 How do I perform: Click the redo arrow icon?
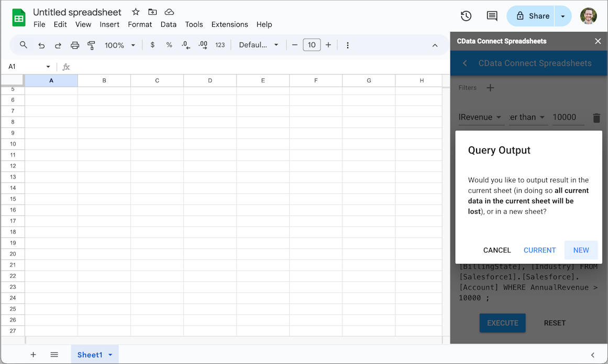58,46
